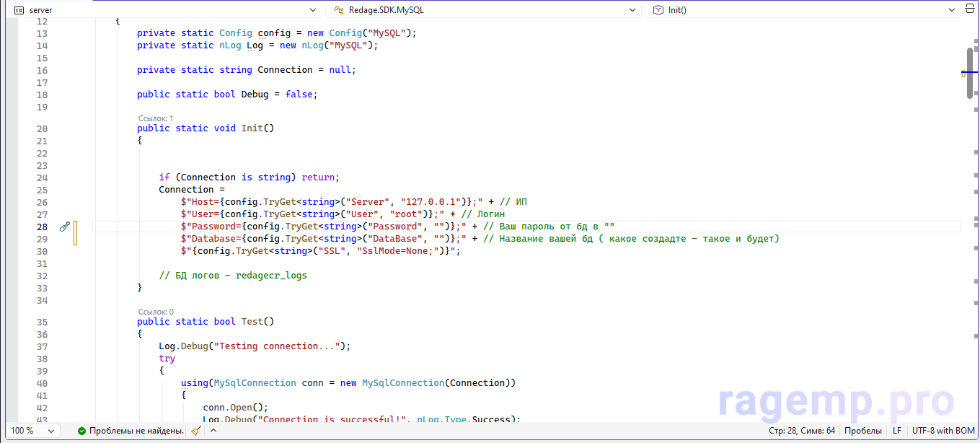The height and width of the screenshot is (443, 980).
Task: Click the line and column indicator
Action: click(x=802, y=431)
